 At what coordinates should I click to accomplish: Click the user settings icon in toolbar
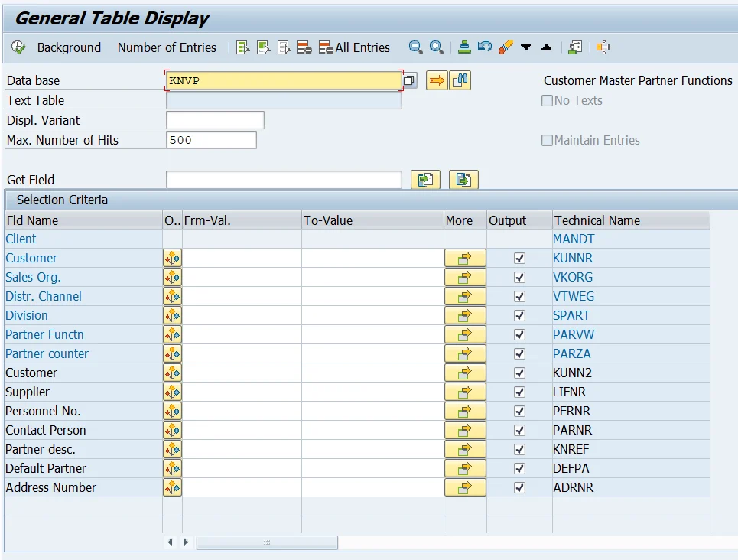575,47
